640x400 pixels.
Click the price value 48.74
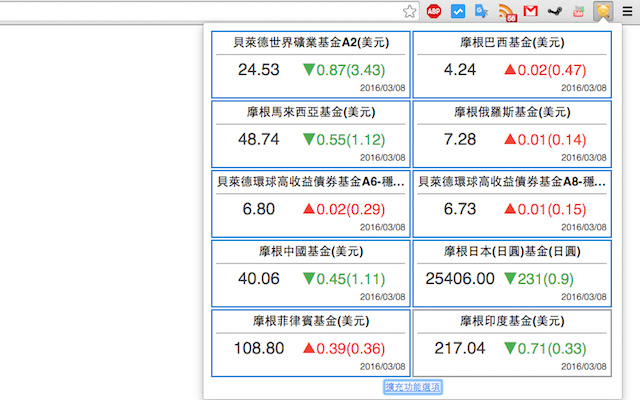(x=259, y=140)
